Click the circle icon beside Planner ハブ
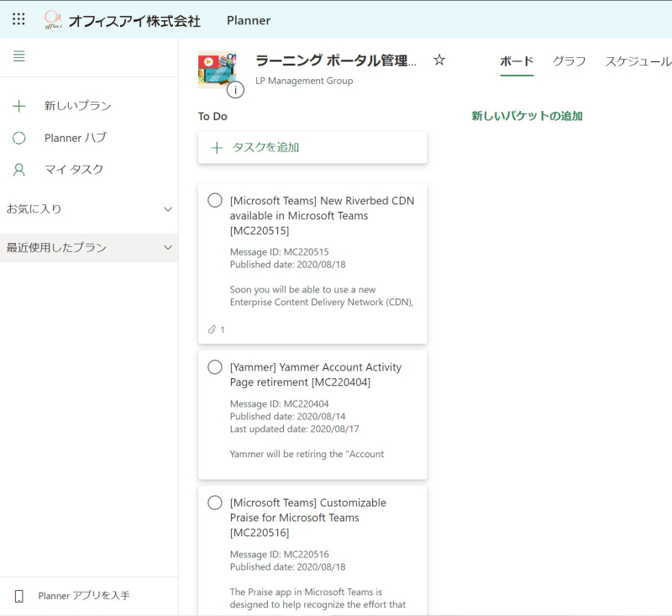 point(18,138)
